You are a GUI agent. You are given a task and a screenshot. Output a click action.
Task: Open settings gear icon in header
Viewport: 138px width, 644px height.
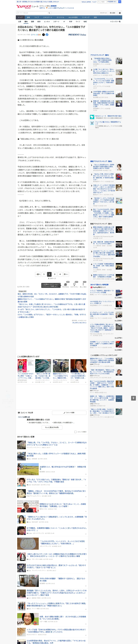click(x=120, y=13)
